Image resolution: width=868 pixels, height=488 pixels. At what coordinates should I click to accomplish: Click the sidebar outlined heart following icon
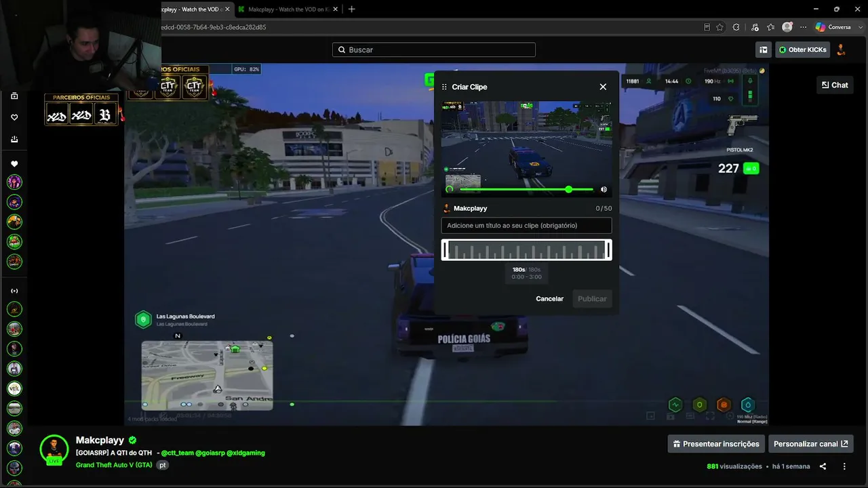[14, 117]
